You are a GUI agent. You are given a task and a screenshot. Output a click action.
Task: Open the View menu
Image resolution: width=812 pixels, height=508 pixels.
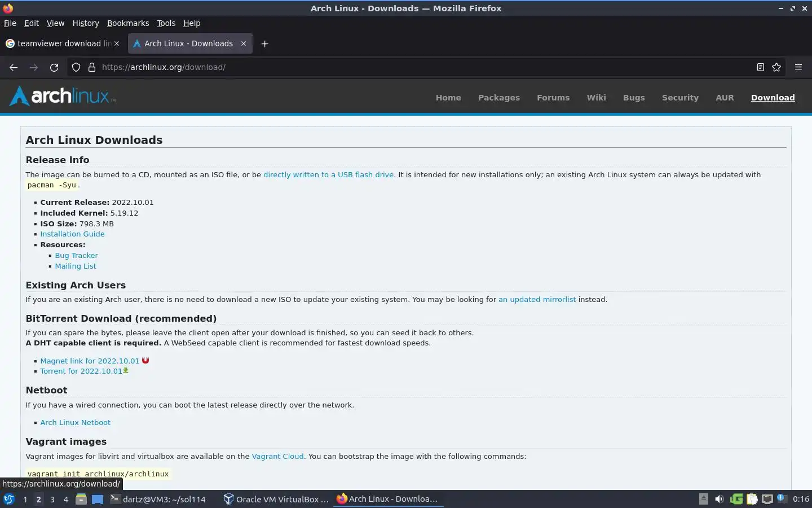55,23
